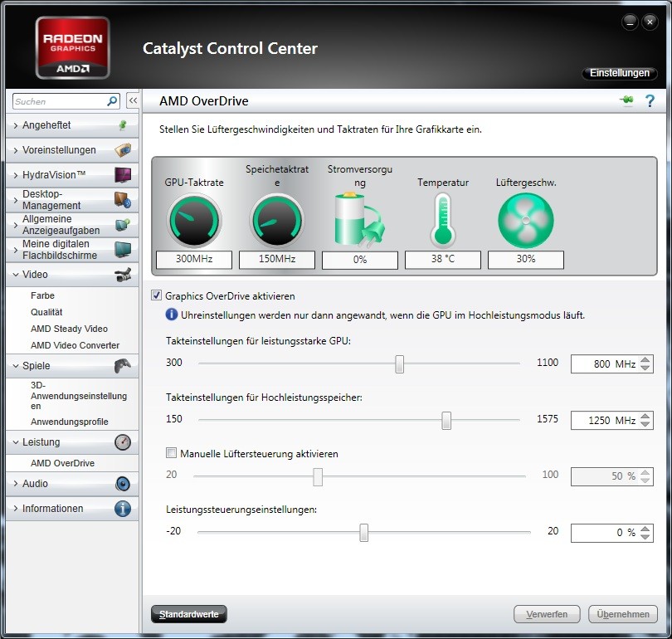Screen dimensions: 672x639
Task: Increase GPU clock 800 MHz with up arrow
Action: point(645,360)
